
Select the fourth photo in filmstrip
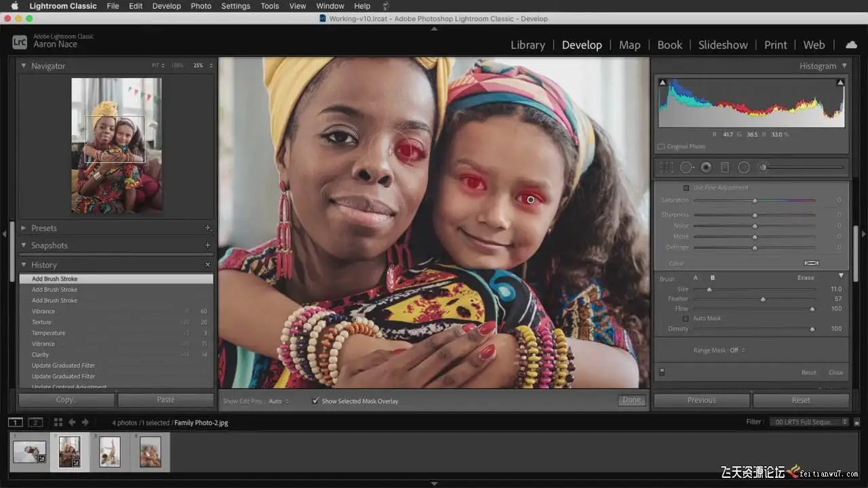[x=151, y=451]
